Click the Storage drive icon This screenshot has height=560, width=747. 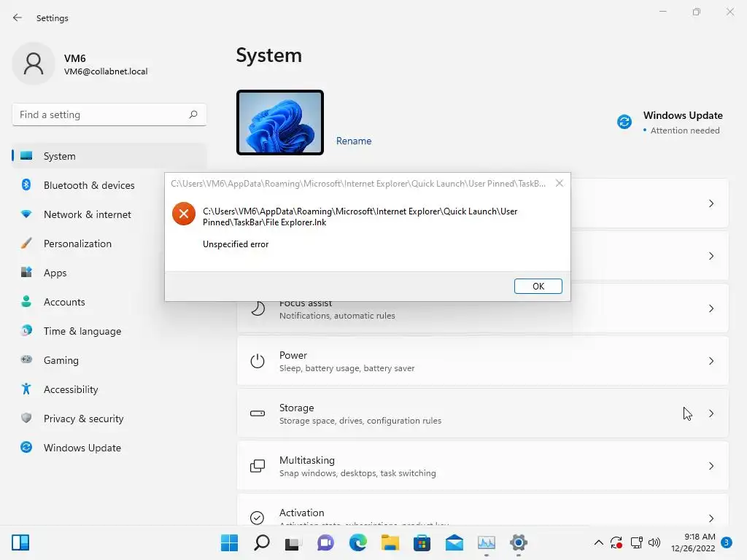click(258, 413)
